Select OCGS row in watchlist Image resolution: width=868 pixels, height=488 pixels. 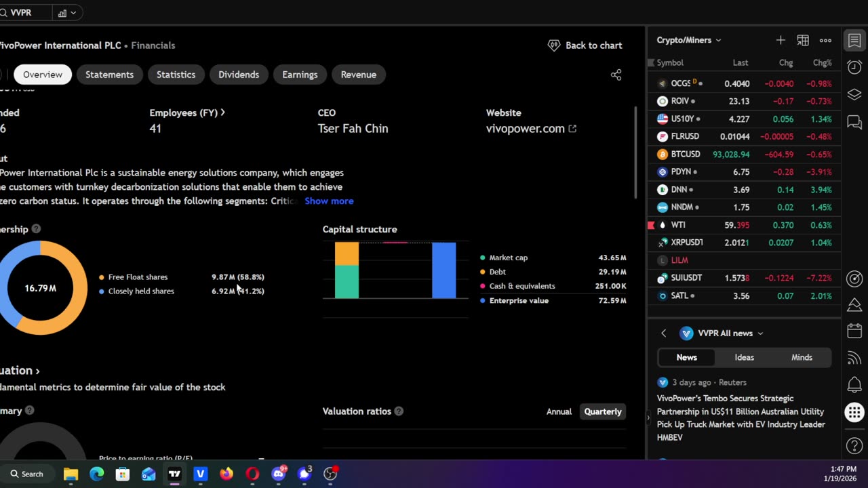[x=744, y=83]
